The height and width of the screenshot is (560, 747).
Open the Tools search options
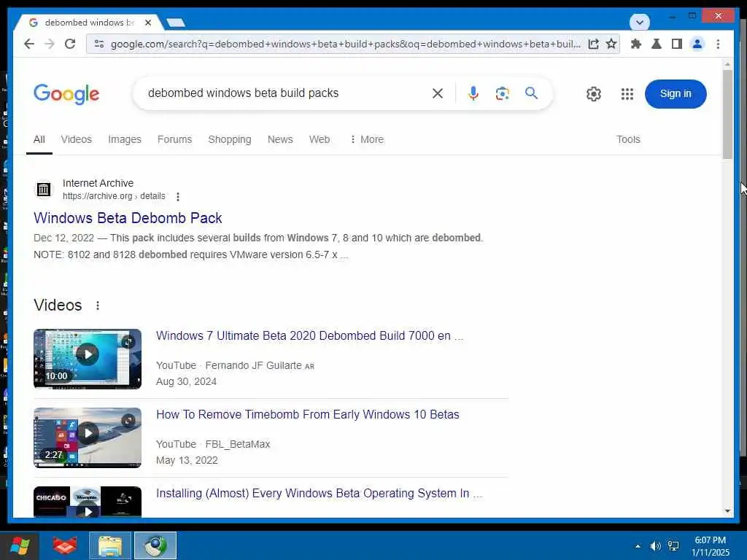(x=628, y=139)
